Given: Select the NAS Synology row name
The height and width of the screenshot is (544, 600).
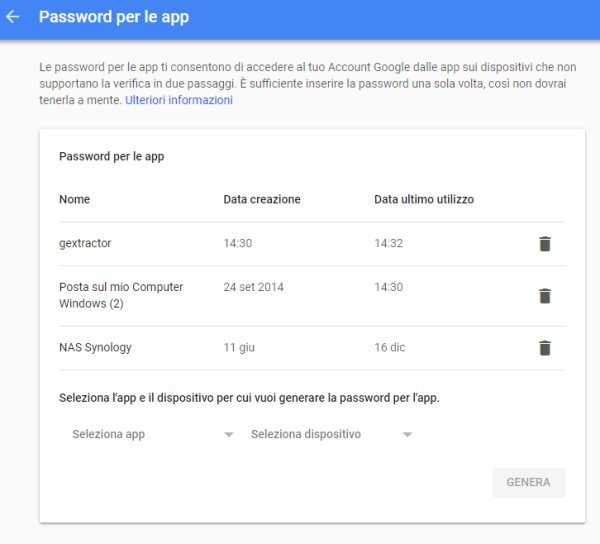Looking at the screenshot, I should point(96,348).
